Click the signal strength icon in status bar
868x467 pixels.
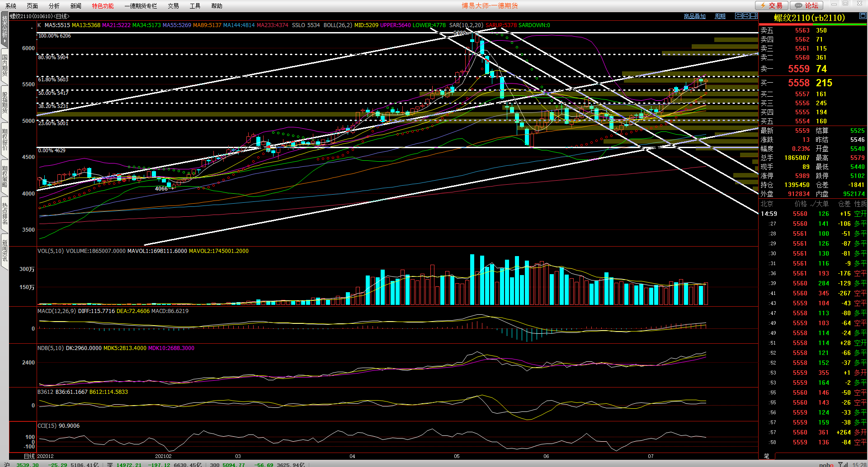click(x=843, y=464)
